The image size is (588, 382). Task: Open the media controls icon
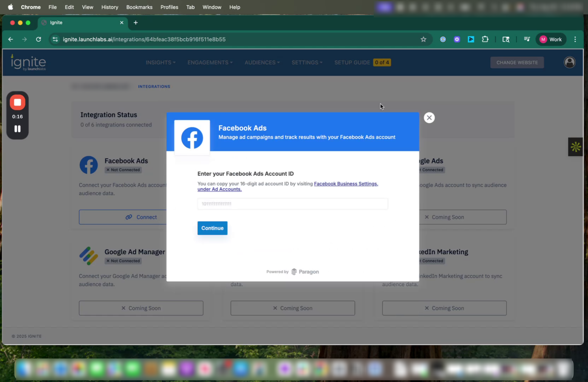pos(527,39)
